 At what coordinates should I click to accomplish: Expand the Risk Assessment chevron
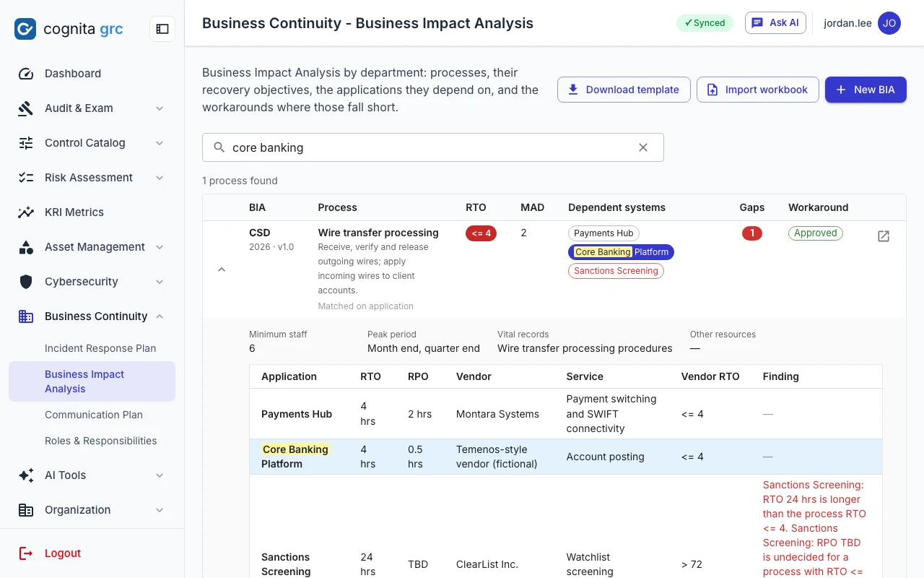pyautogui.click(x=160, y=178)
